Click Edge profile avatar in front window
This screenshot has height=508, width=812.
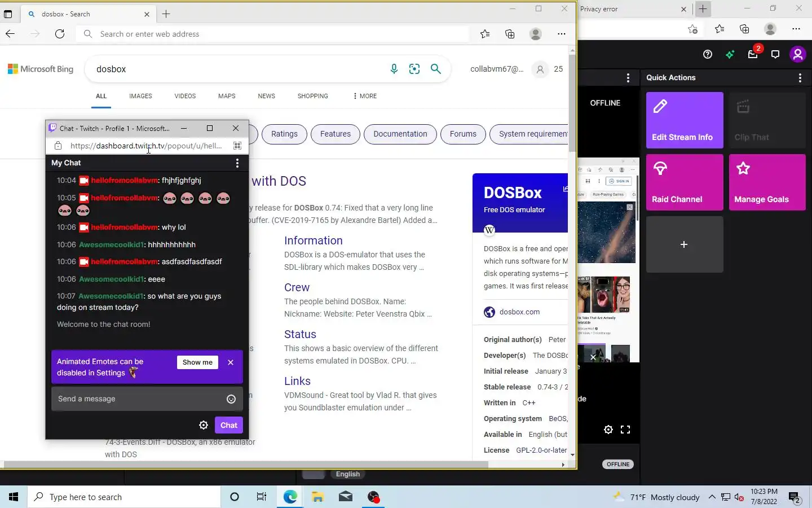click(536, 34)
